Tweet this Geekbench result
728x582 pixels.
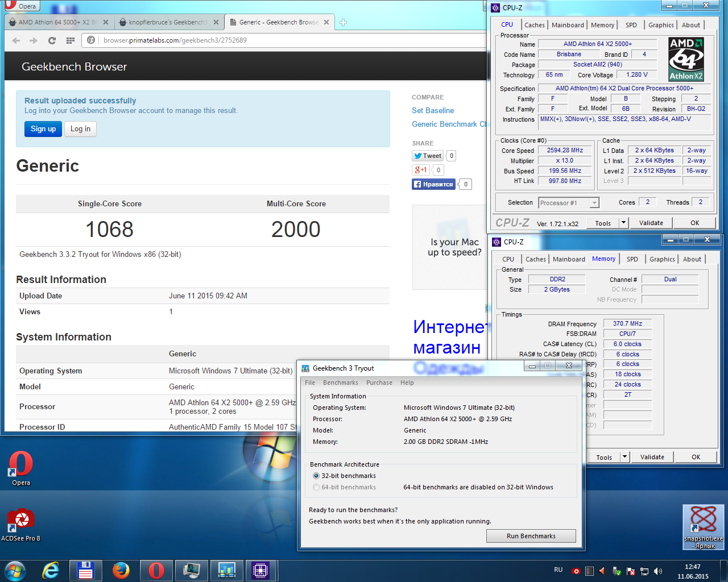(428, 156)
